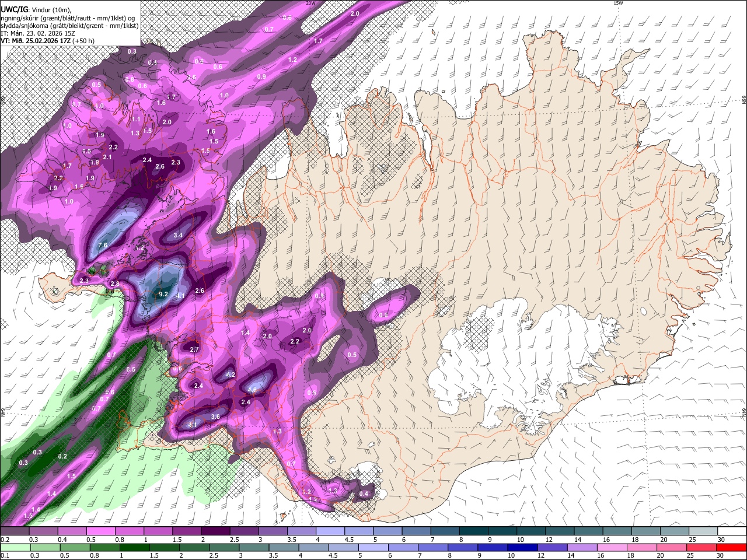747x560 pixels.
Task: Click the 'IT: Mán. 23. 02. 2026 15Z' line
Action: tap(38, 33)
